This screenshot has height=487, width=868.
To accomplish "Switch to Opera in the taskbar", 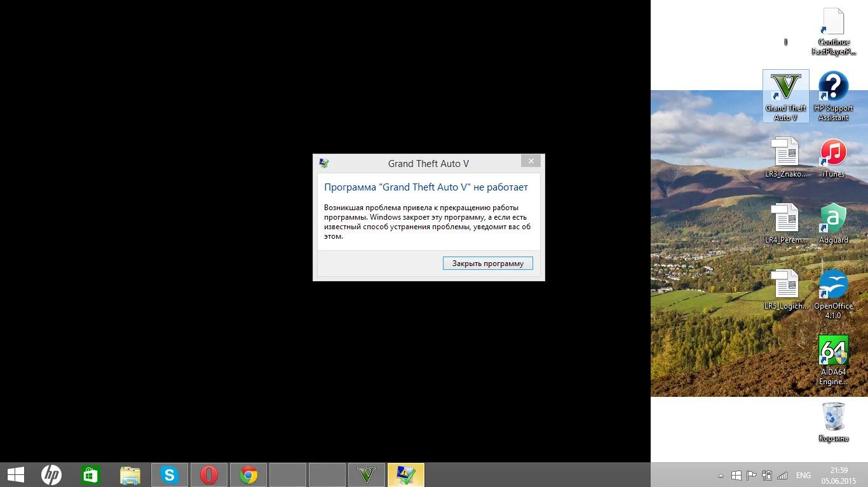I will pos(208,474).
